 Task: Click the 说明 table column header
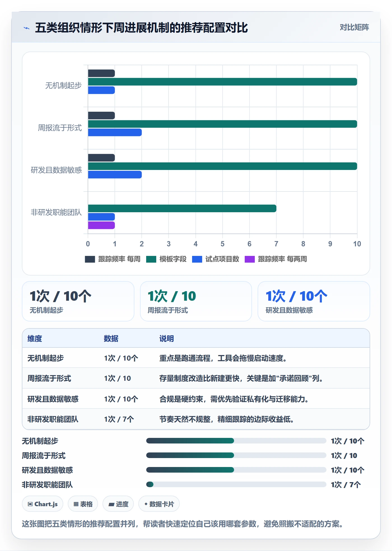tap(167, 338)
